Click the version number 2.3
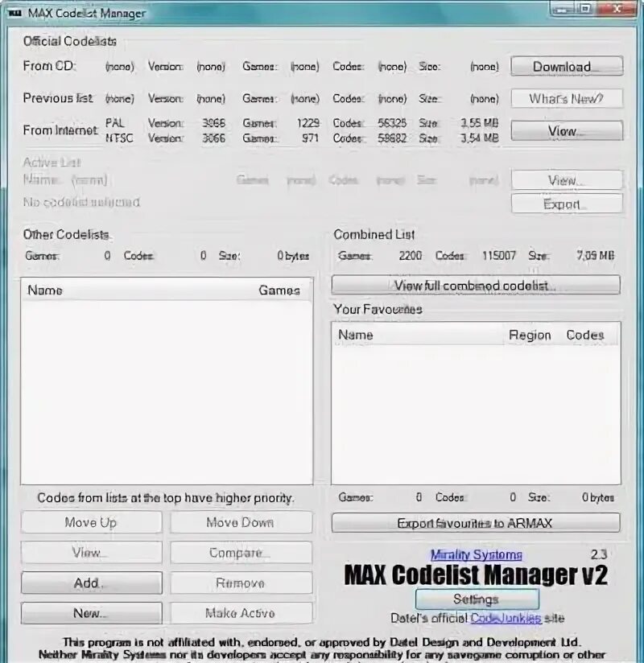 coord(599,554)
